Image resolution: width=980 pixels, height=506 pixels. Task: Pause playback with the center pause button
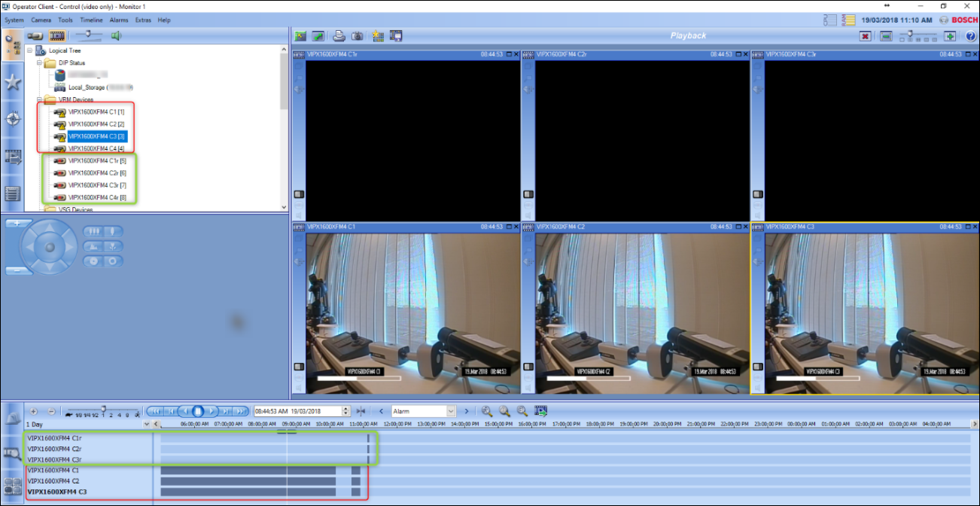pyautogui.click(x=197, y=411)
